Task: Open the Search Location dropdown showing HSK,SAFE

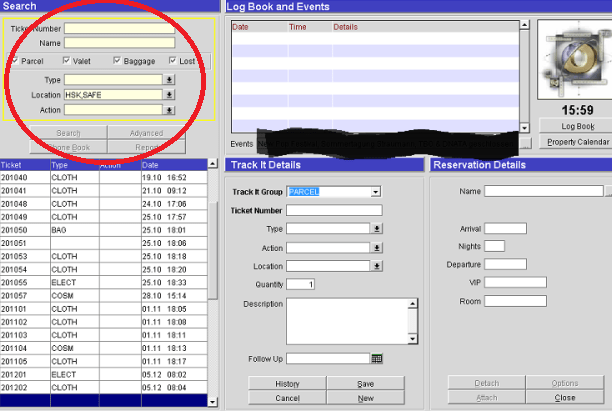Action: [169, 94]
